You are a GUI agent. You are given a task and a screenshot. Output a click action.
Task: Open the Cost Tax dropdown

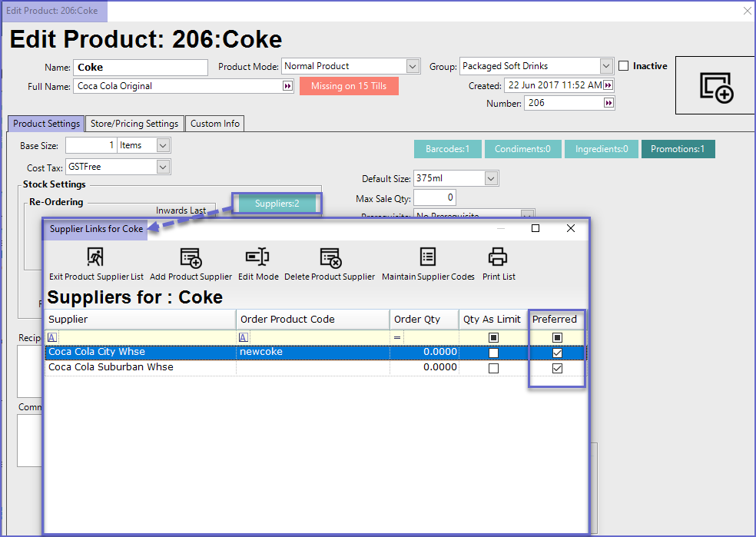pos(162,167)
